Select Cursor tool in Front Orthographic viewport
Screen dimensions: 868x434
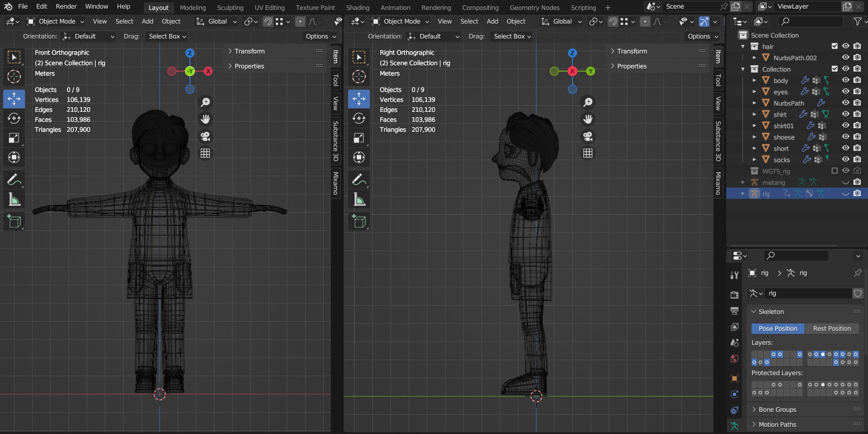pos(14,77)
